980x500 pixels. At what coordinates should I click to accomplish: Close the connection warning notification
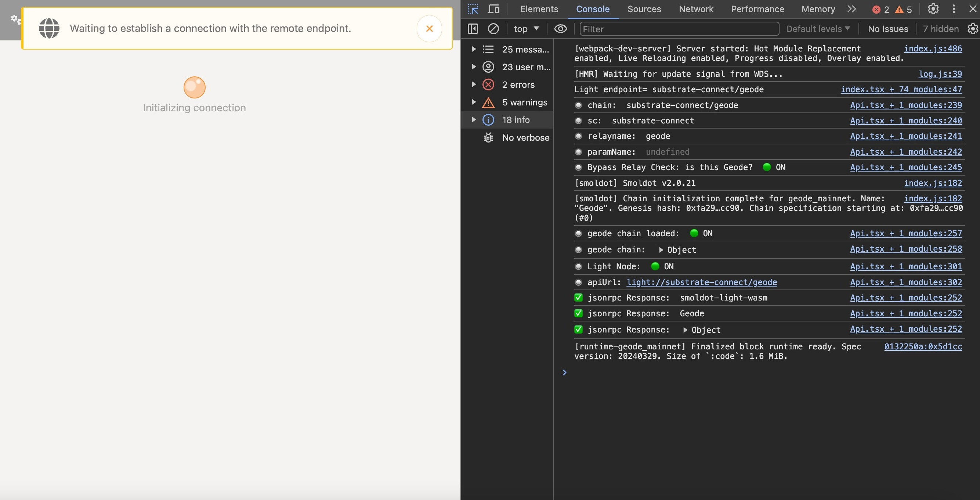pos(430,28)
